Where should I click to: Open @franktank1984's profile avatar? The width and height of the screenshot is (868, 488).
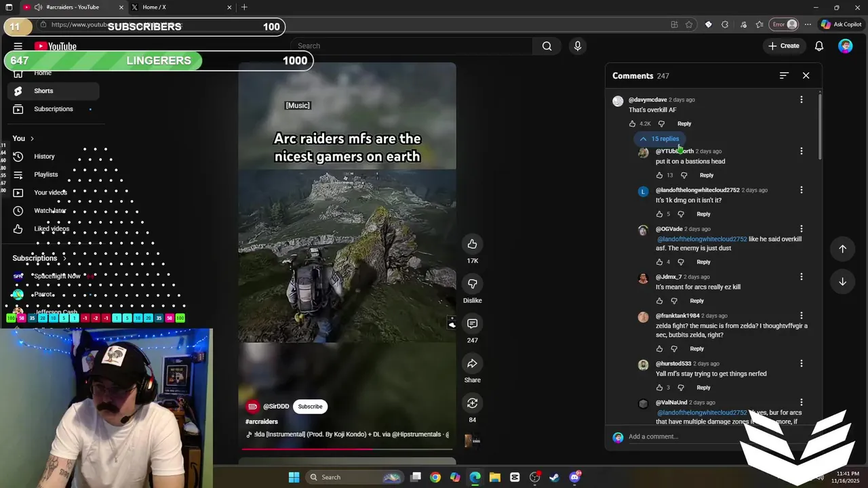pos(643,317)
